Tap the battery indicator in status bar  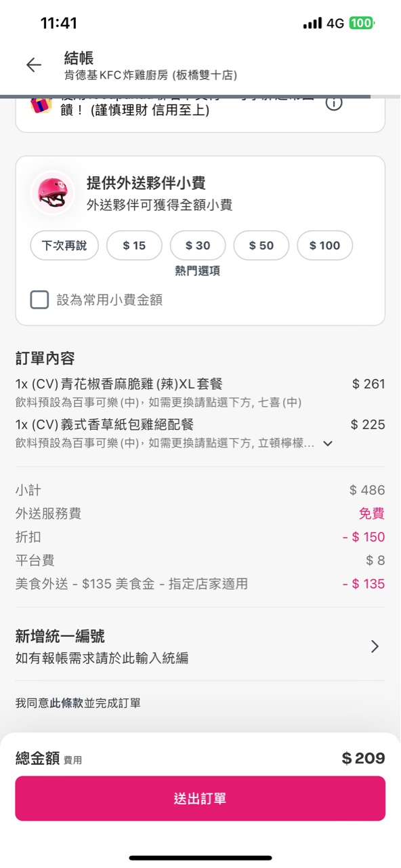point(362,23)
